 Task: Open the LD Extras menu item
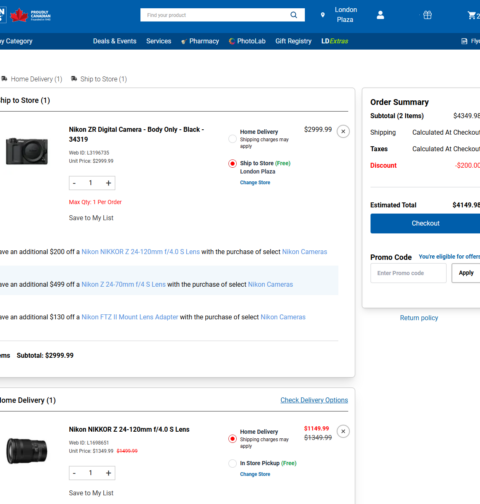(335, 41)
